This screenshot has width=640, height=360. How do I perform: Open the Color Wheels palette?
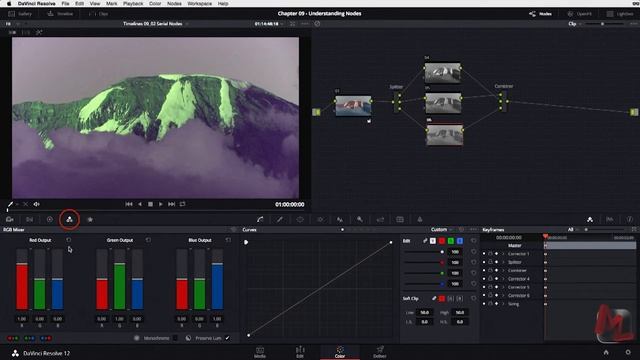pos(49,220)
